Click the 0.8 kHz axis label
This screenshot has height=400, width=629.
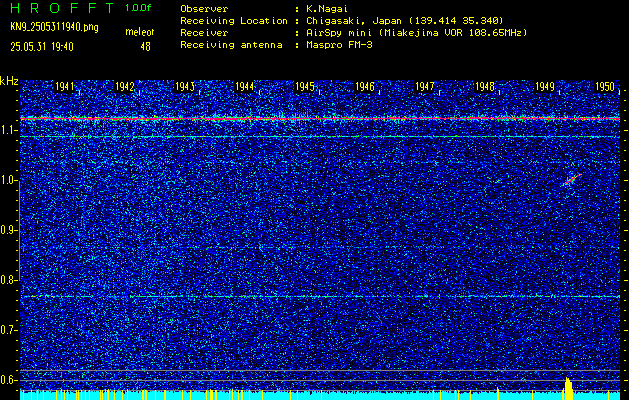coord(8,280)
